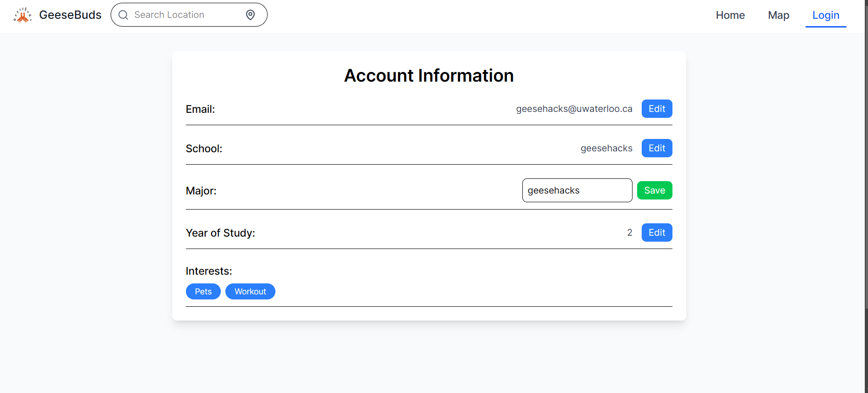The image size is (868, 393).
Task: Select the Login nav item
Action: (825, 15)
